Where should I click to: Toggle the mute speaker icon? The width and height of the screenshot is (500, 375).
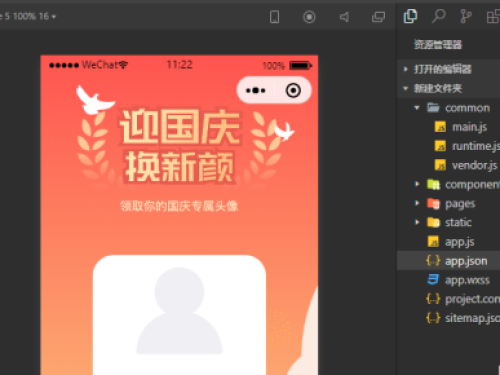click(344, 17)
